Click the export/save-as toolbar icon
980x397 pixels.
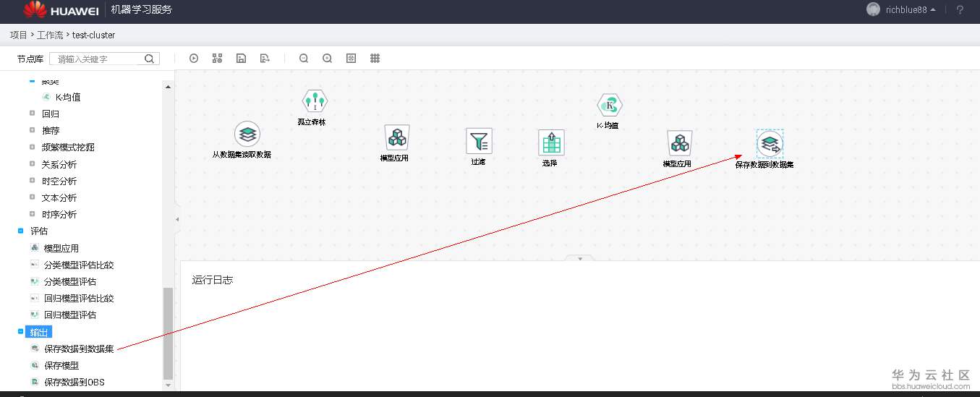(x=265, y=59)
